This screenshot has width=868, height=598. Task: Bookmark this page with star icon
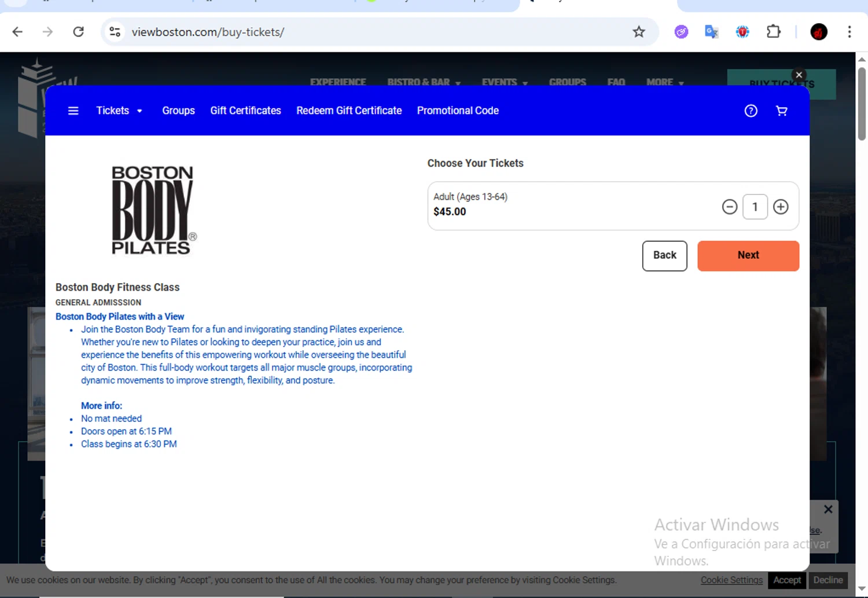click(639, 32)
